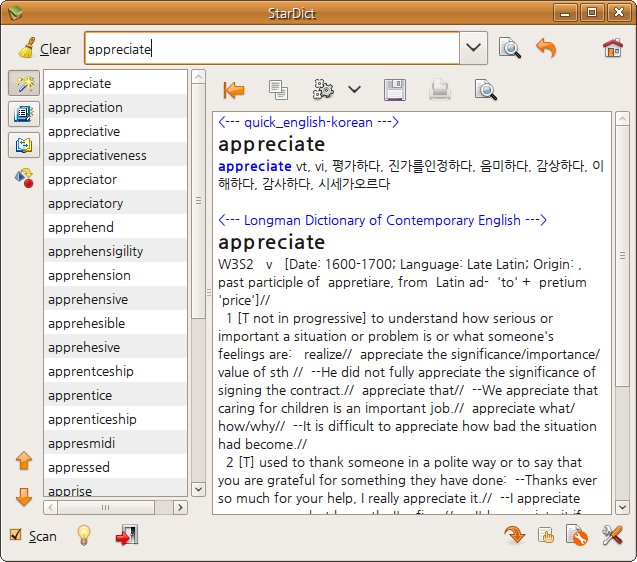Click word list horizontal scroll left arrow
The image size is (637, 562).
51,507
